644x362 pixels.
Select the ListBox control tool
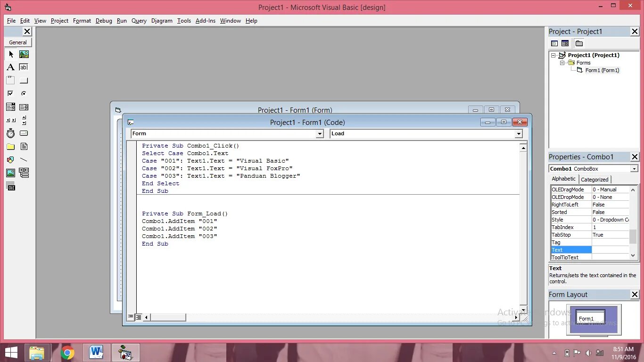tap(24, 107)
